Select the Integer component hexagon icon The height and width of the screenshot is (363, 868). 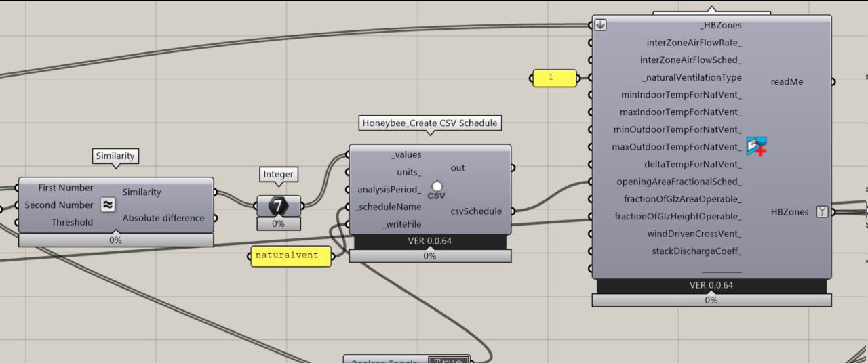point(278,206)
